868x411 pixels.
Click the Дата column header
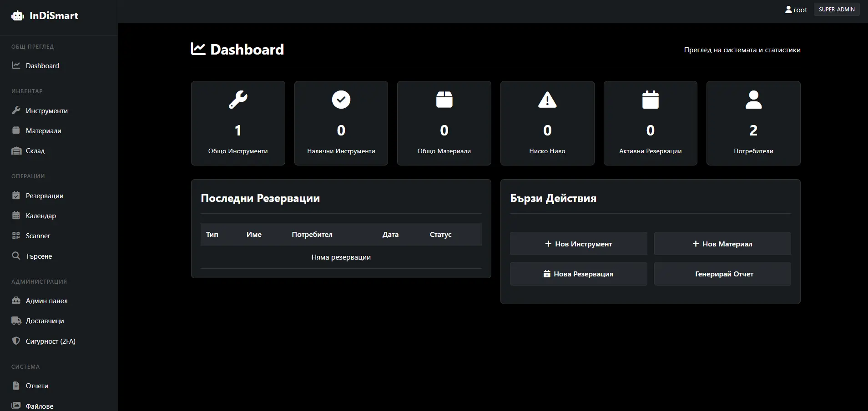[390, 234]
